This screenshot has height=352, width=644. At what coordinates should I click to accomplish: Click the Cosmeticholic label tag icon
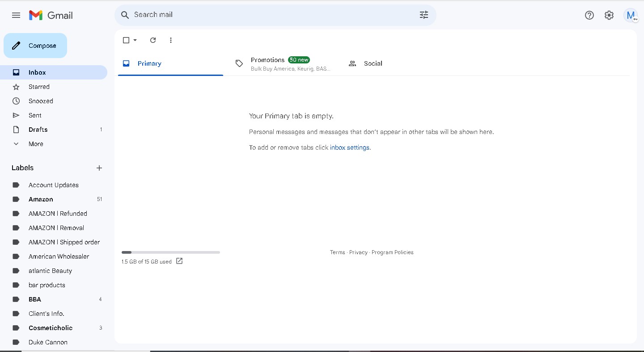[x=16, y=328]
